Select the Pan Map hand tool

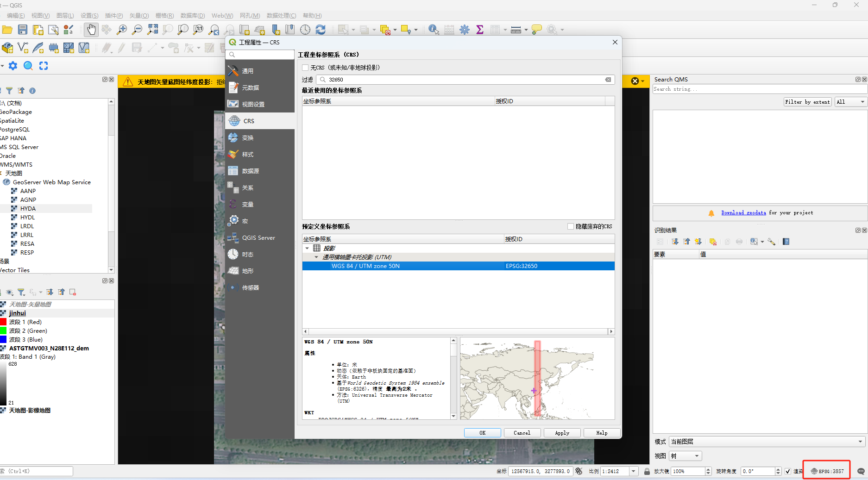(91, 30)
